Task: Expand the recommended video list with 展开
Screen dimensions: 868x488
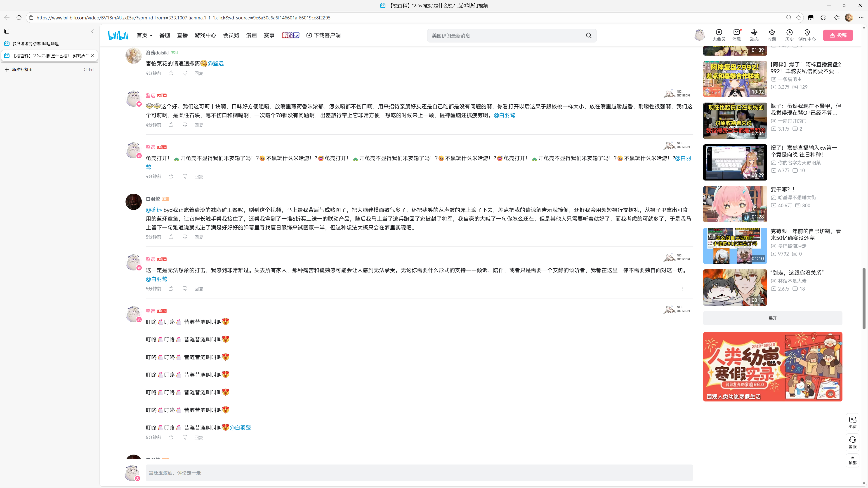Action: pyautogui.click(x=772, y=318)
